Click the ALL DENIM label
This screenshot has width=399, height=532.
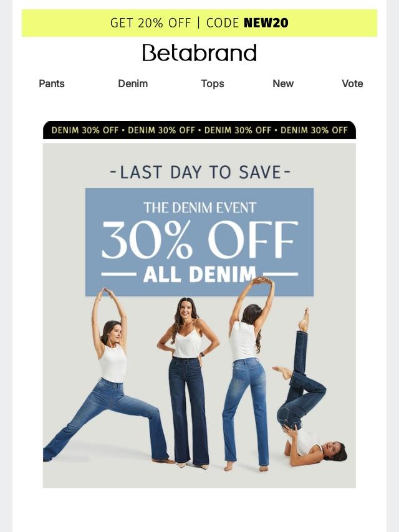point(199,274)
